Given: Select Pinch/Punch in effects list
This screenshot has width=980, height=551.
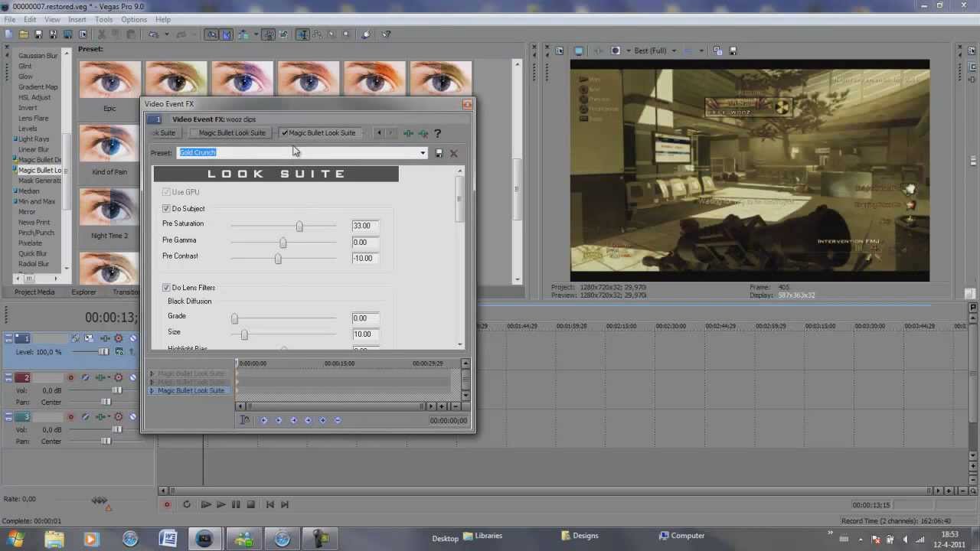Looking at the screenshot, I should (x=36, y=233).
